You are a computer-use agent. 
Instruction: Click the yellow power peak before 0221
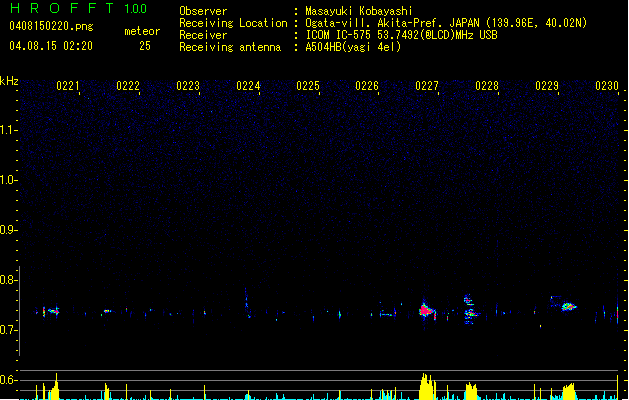tap(54, 386)
